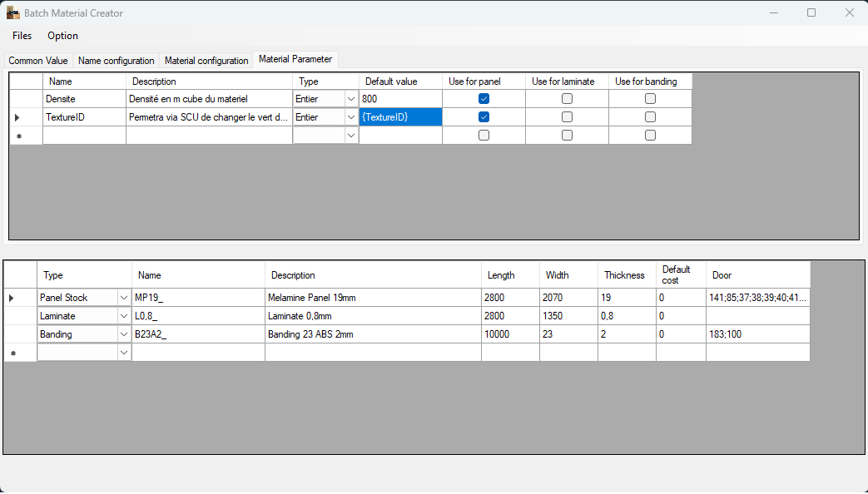Image resolution: width=868 pixels, height=494 pixels.
Task: Click the 'Banding 23 ABS 2mm' description
Action: click(x=373, y=334)
